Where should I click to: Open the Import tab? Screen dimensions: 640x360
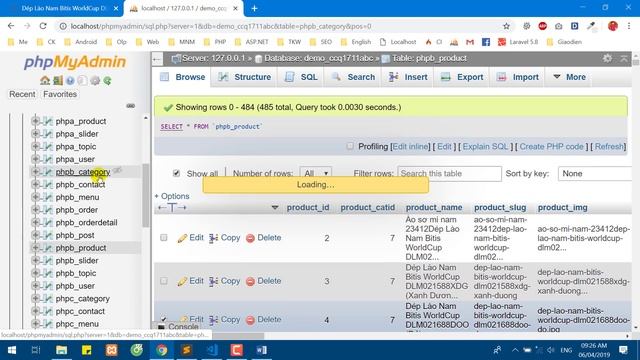tap(518, 77)
